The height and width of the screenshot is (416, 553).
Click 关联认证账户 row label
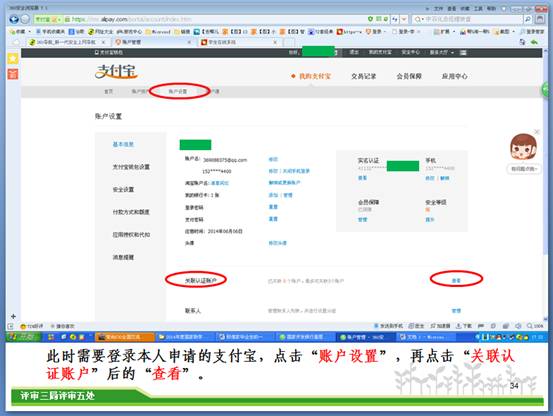pos(201,280)
